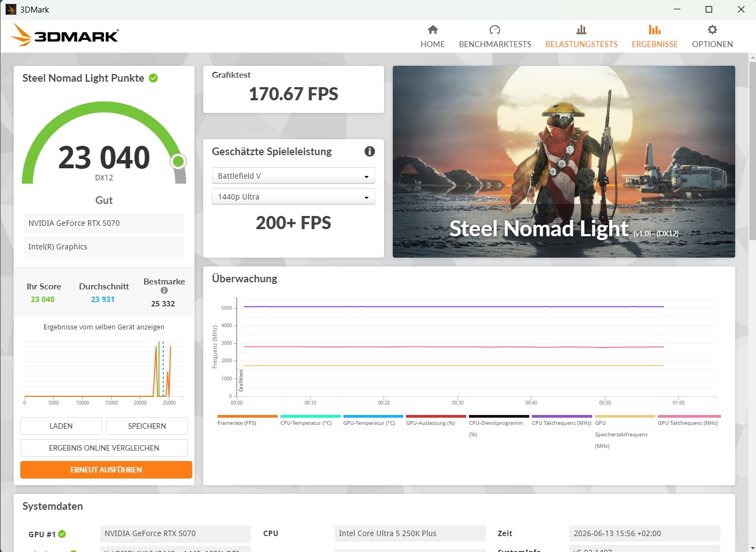
Task: Click the Überwachung frequency chart
Action: 465,351
